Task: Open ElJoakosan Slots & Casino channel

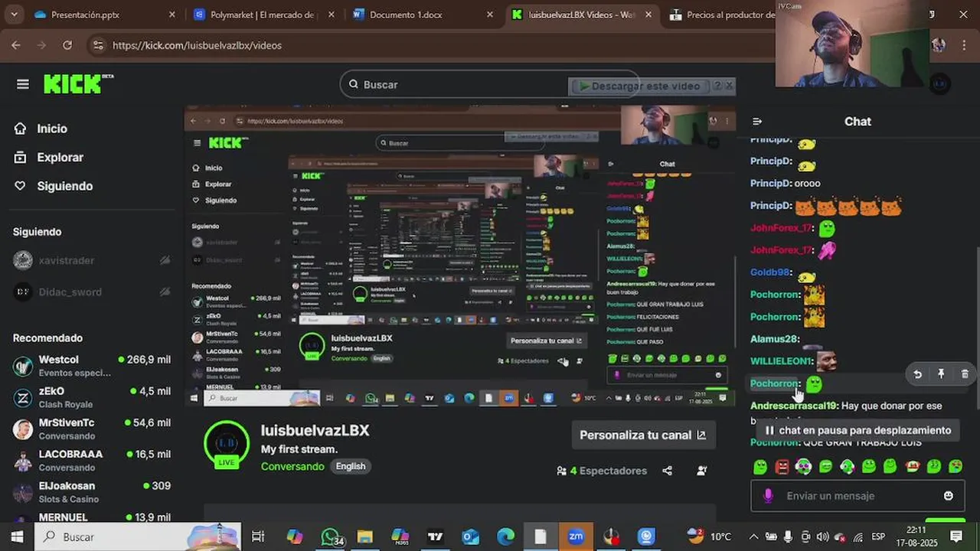Action: click(x=92, y=491)
